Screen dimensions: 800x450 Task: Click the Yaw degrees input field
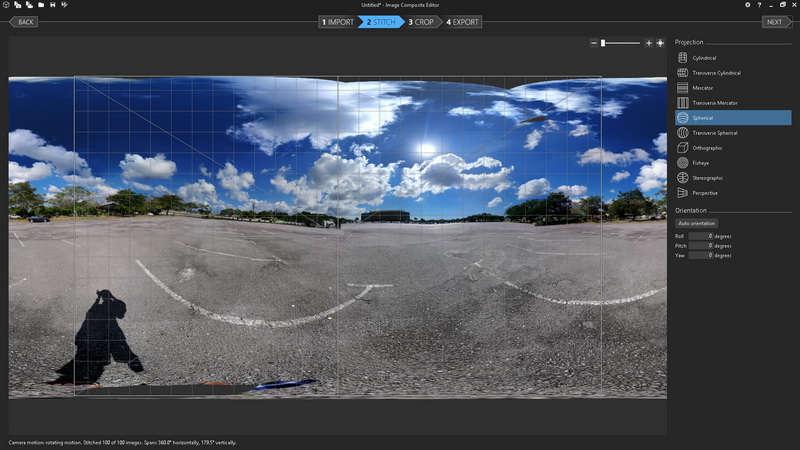pyautogui.click(x=701, y=255)
